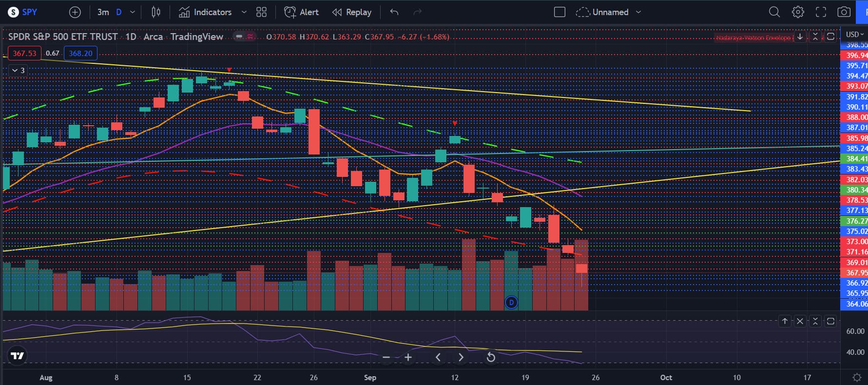Click the Sep label on the time axis
The width and height of the screenshot is (868, 385).
pyautogui.click(x=370, y=378)
